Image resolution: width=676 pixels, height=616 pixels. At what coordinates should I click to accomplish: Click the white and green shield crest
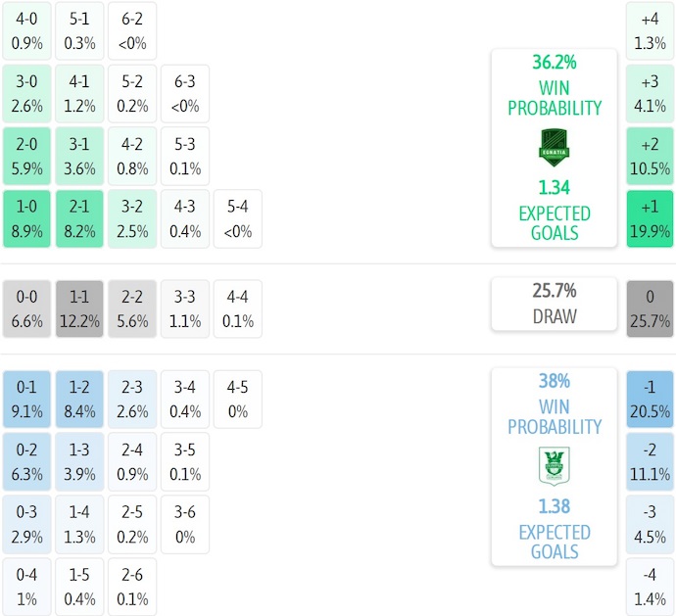[x=554, y=466]
